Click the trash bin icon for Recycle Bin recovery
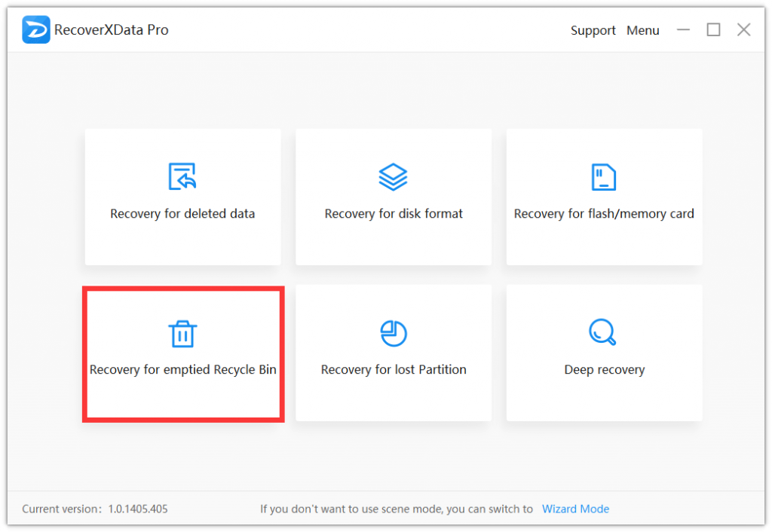The width and height of the screenshot is (772, 532). [182, 332]
